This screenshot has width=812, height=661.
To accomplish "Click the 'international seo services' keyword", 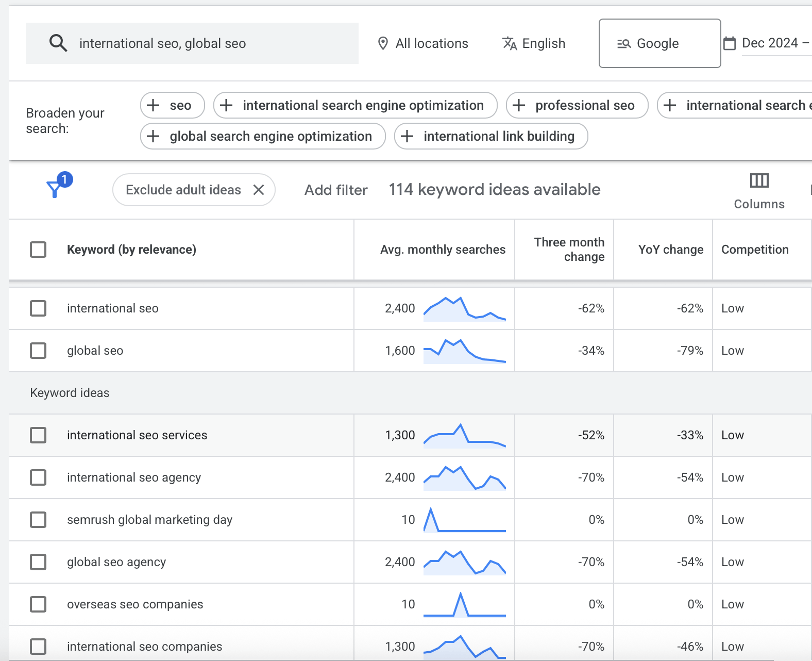I will point(137,435).
